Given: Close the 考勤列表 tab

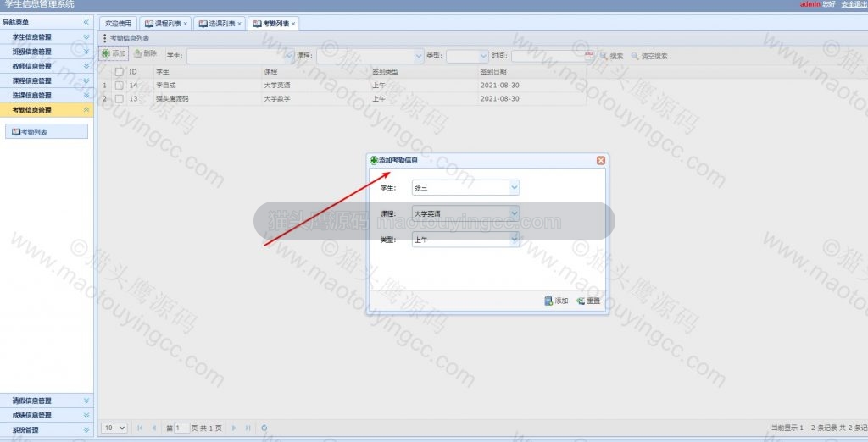Looking at the screenshot, I should tap(293, 24).
